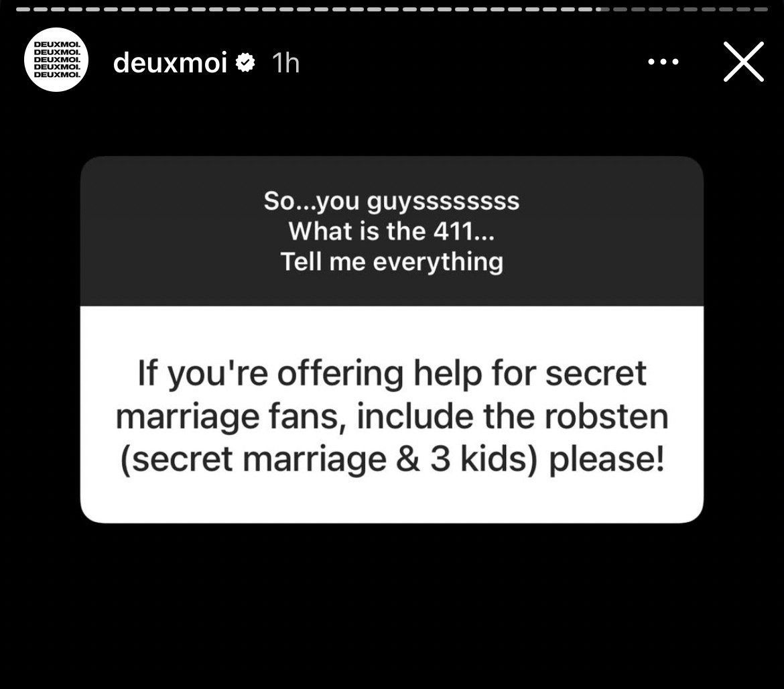Screen dimensions: 784x689
Task: Close the story with the X icon
Action: (x=744, y=62)
